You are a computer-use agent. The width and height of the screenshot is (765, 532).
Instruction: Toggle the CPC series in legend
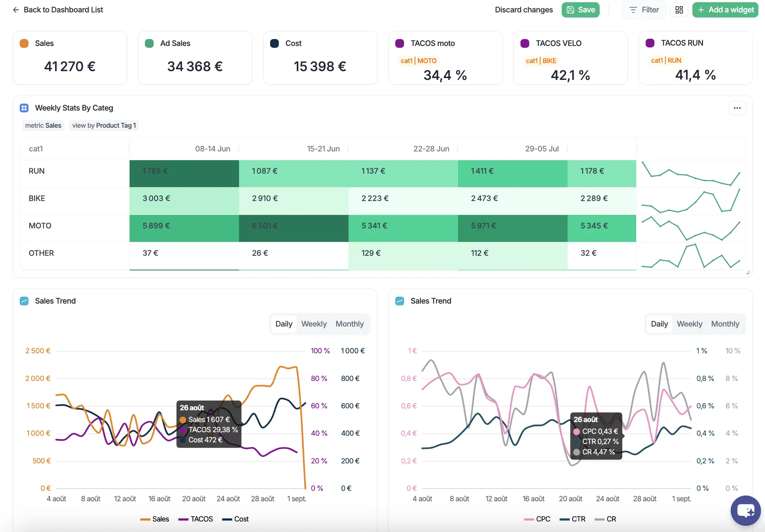click(537, 519)
